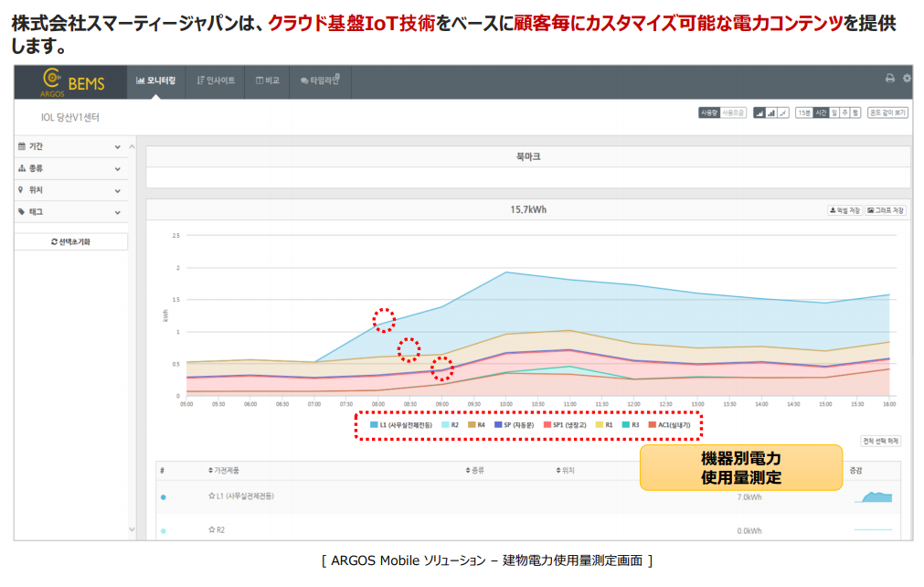Toggle the 사용요금 cost view

click(x=733, y=112)
